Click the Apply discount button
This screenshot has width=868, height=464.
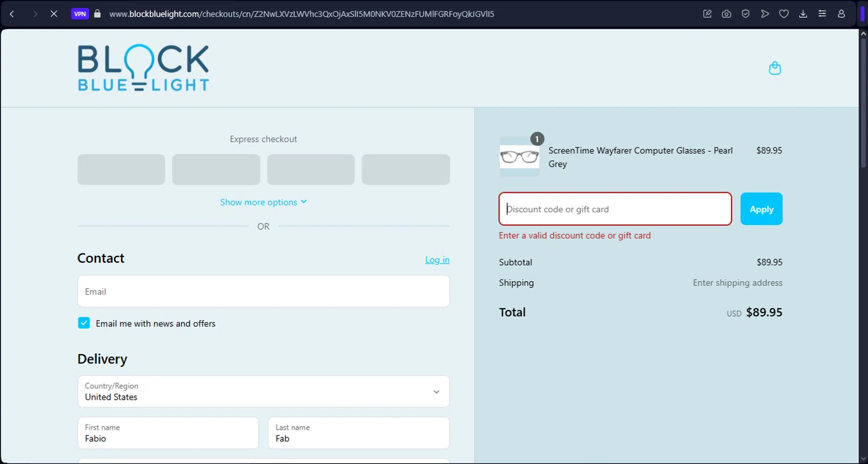pos(762,209)
